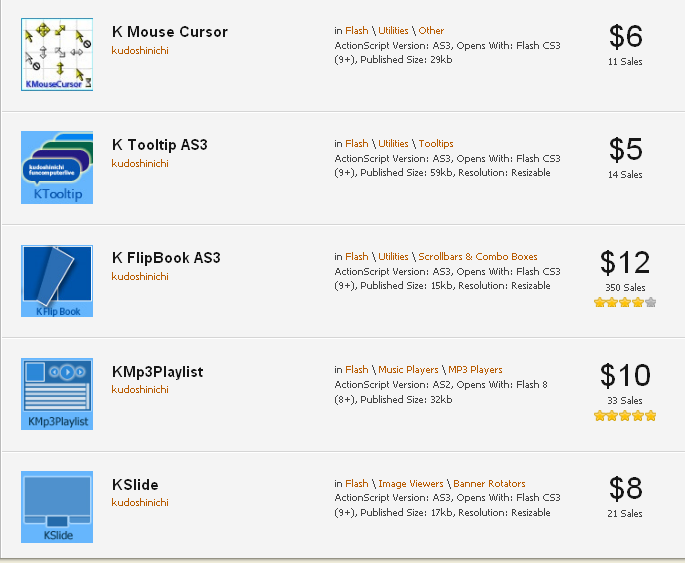
Task: Click the K FlipBook AS3 title
Action: pos(166,258)
